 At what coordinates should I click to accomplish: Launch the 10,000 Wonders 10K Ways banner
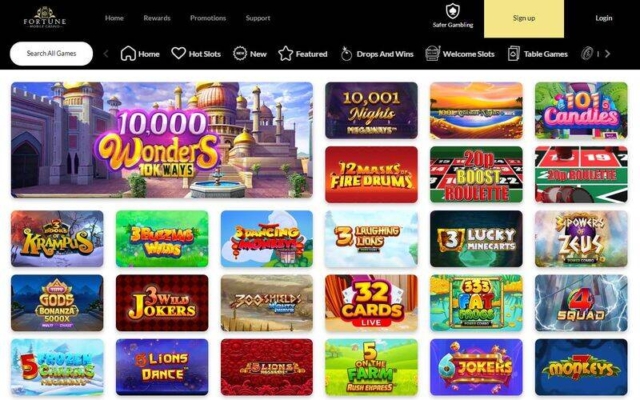pos(162,140)
